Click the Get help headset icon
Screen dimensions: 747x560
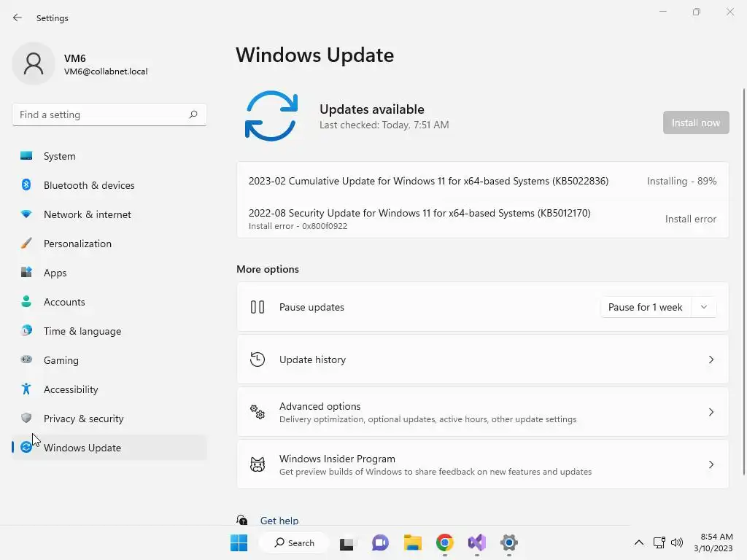click(x=242, y=520)
